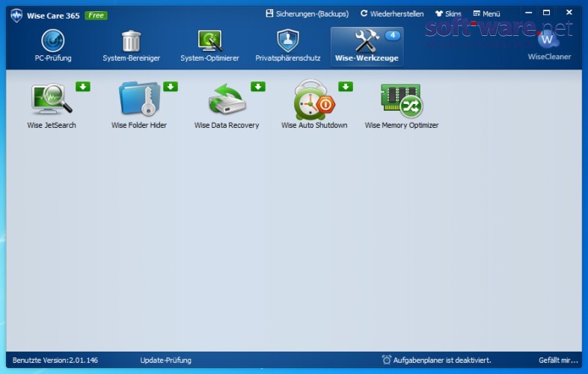Image resolution: width=588 pixels, height=374 pixels.
Task: Click the Wiederherstellen button
Action: (x=392, y=14)
